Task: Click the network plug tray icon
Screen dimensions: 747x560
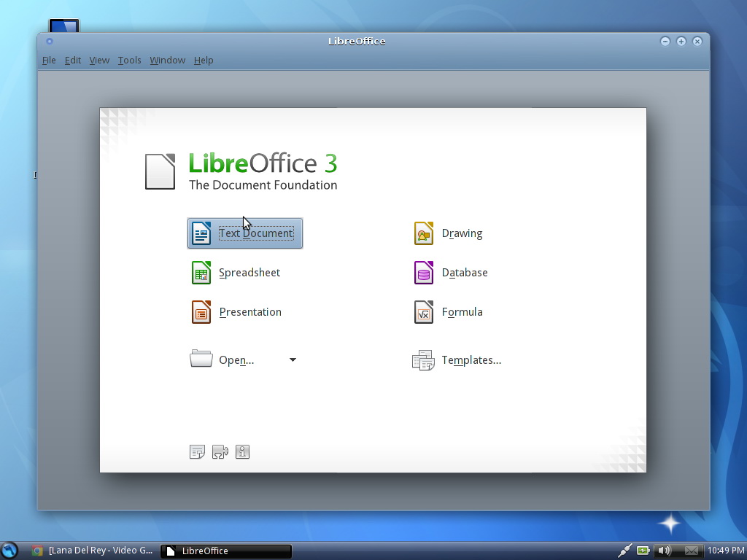Action: click(624, 551)
